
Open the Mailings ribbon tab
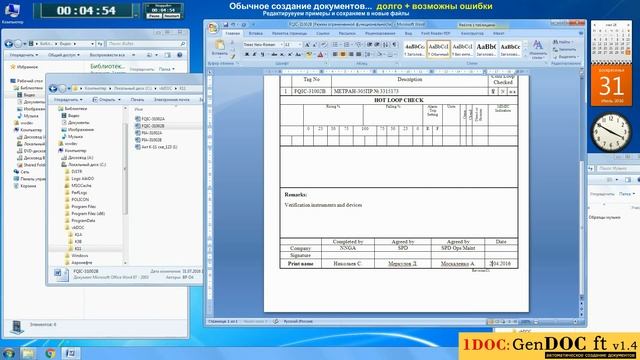(x=347, y=33)
